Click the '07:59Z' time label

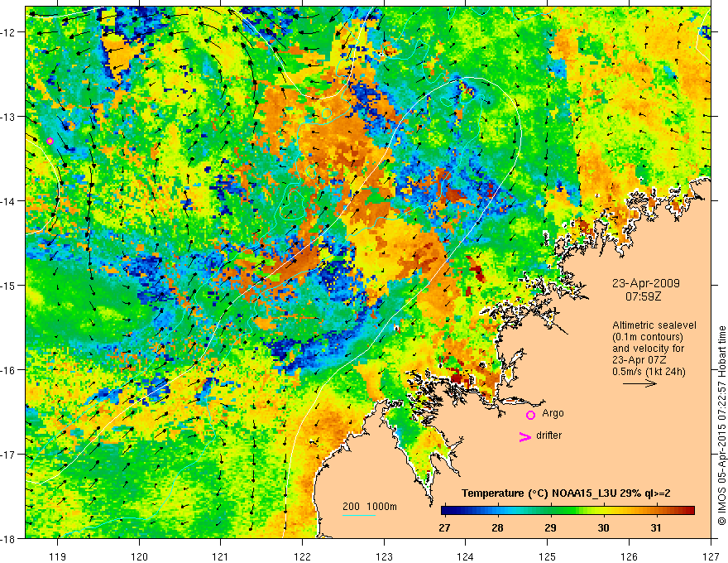point(643,296)
